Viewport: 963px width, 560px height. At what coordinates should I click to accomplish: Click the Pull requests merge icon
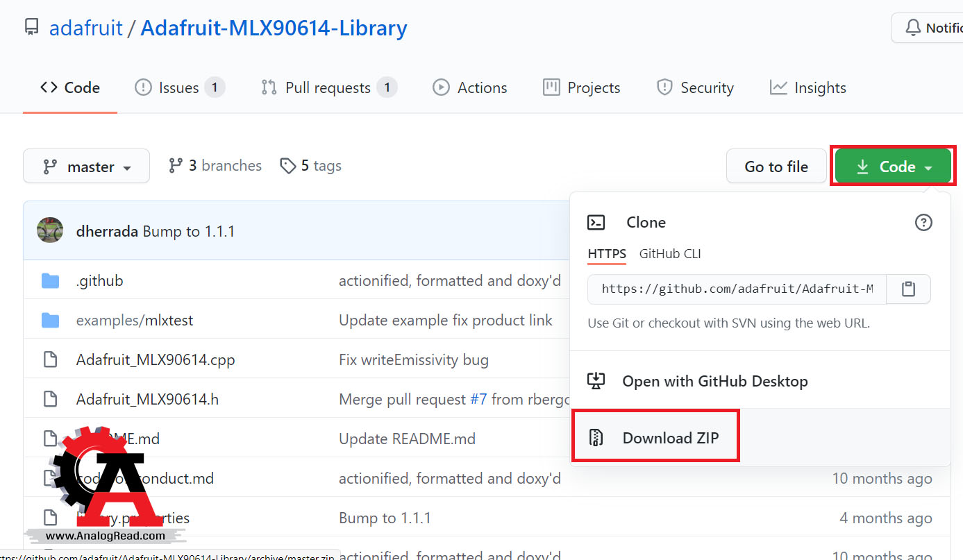tap(269, 88)
